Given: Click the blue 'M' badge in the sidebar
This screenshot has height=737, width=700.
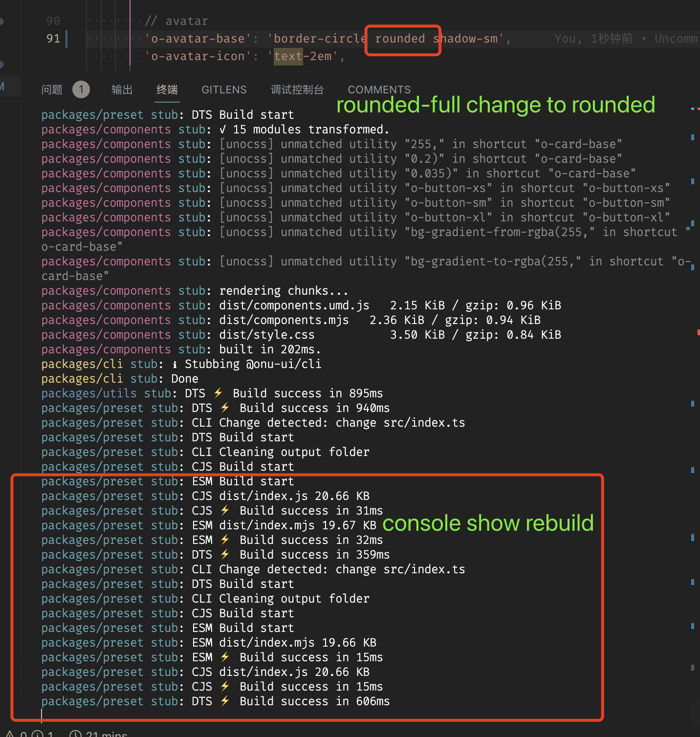Looking at the screenshot, I should (x=1, y=86).
